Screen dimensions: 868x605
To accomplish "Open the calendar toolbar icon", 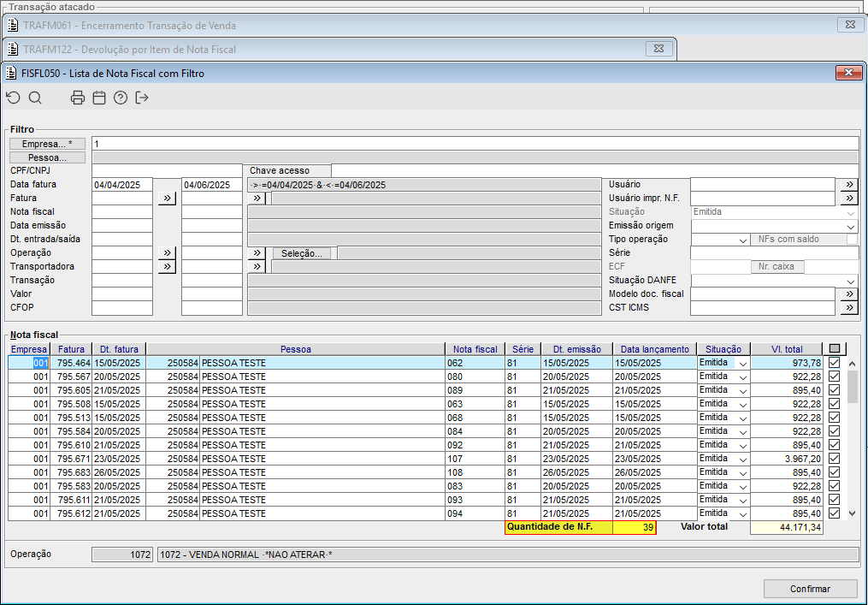I will coord(99,98).
